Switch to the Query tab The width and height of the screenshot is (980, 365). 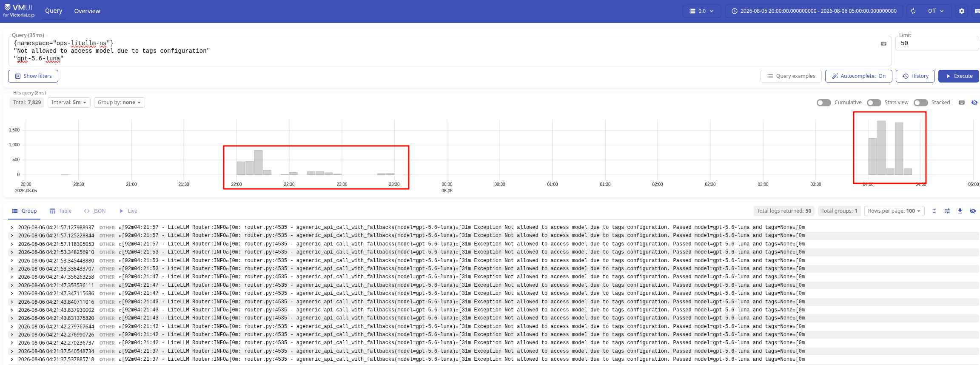click(54, 11)
